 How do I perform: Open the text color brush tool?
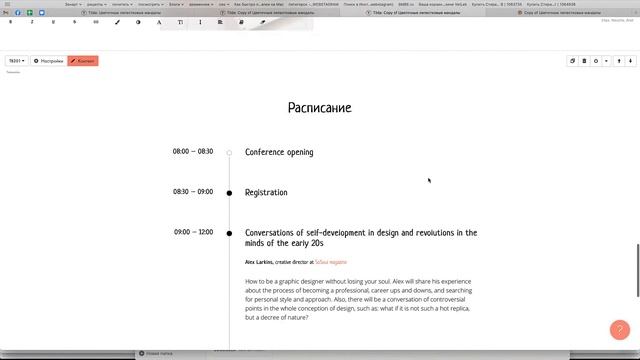[117, 22]
